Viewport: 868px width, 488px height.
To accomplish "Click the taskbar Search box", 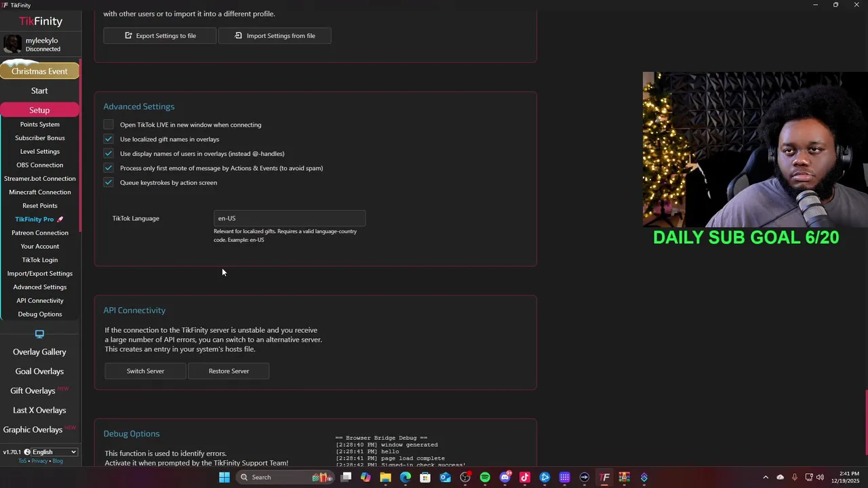I will click(284, 477).
